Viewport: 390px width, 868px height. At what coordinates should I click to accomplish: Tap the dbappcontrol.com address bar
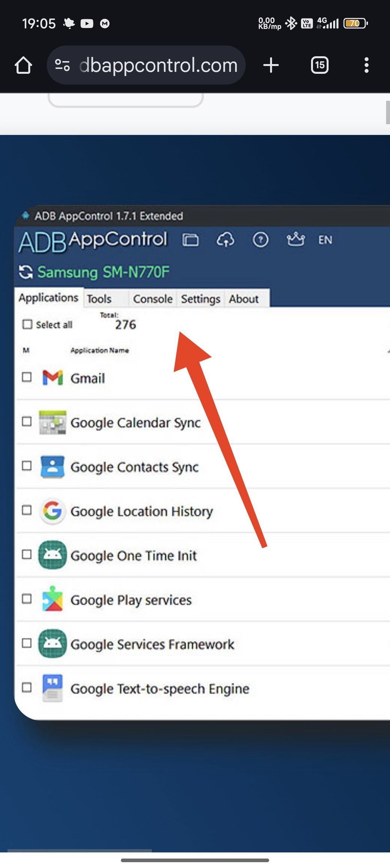pos(146,65)
